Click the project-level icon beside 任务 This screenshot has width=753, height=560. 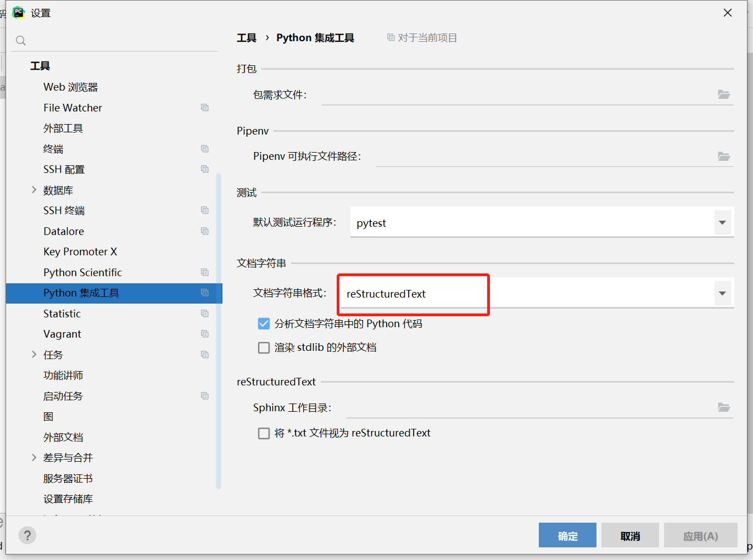pyautogui.click(x=205, y=355)
